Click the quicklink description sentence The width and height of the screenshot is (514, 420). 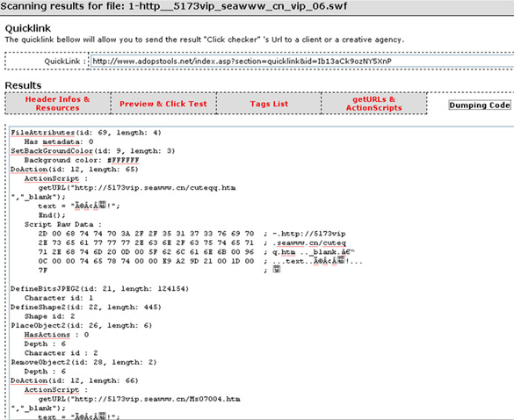pyautogui.click(x=205, y=40)
